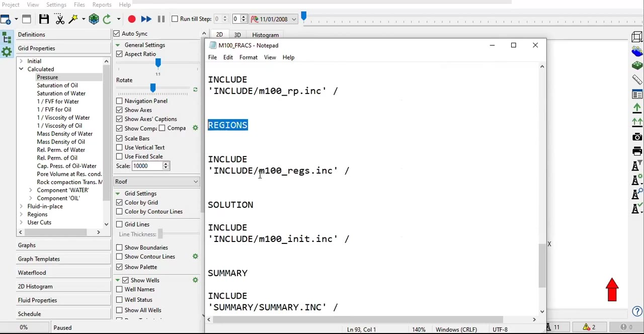Screen dimensions: 644x334
Task: Open the table view icon in right toolbar
Action: coord(637,95)
